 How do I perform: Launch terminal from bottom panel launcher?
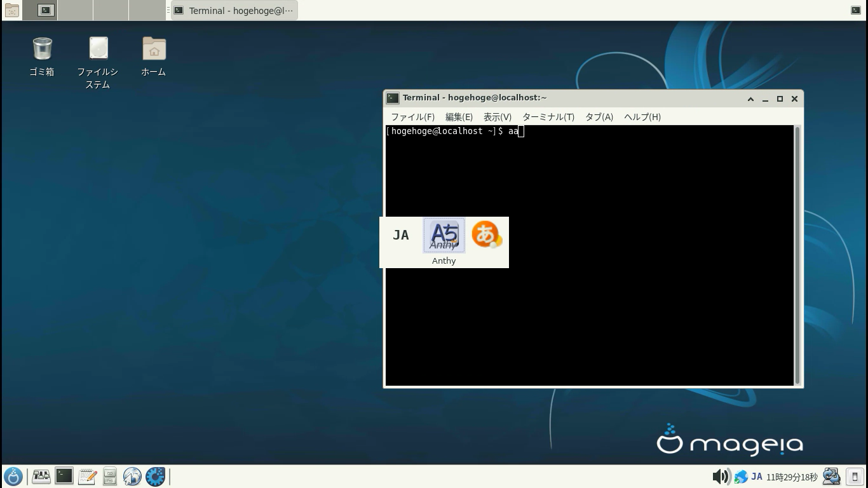[64, 476]
